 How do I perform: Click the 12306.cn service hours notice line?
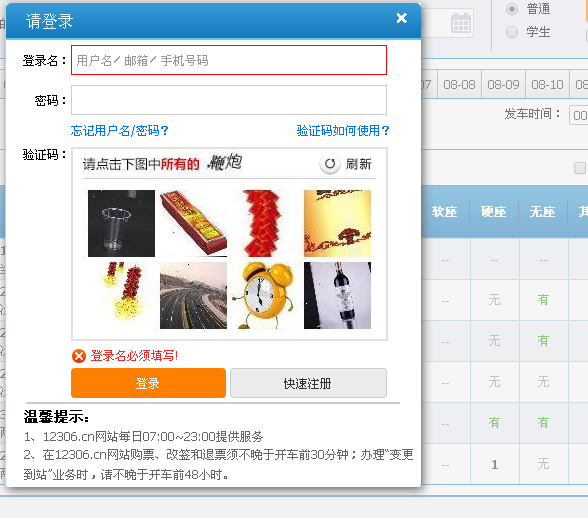pos(143,437)
